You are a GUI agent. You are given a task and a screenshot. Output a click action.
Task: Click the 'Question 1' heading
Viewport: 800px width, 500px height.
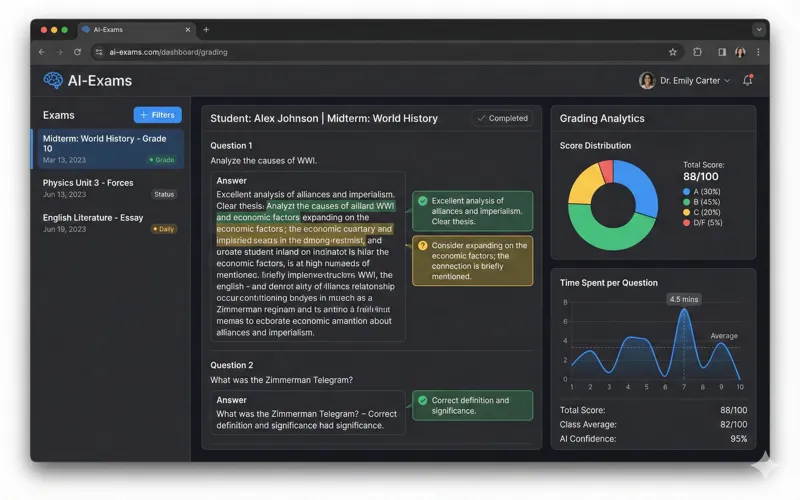[231, 146]
